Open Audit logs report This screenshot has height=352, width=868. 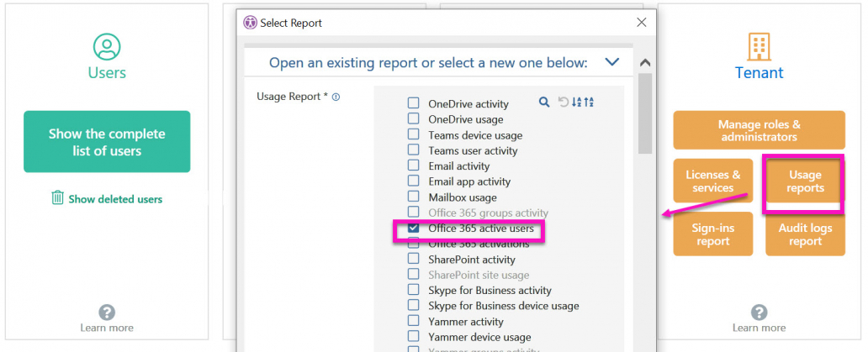click(x=805, y=234)
